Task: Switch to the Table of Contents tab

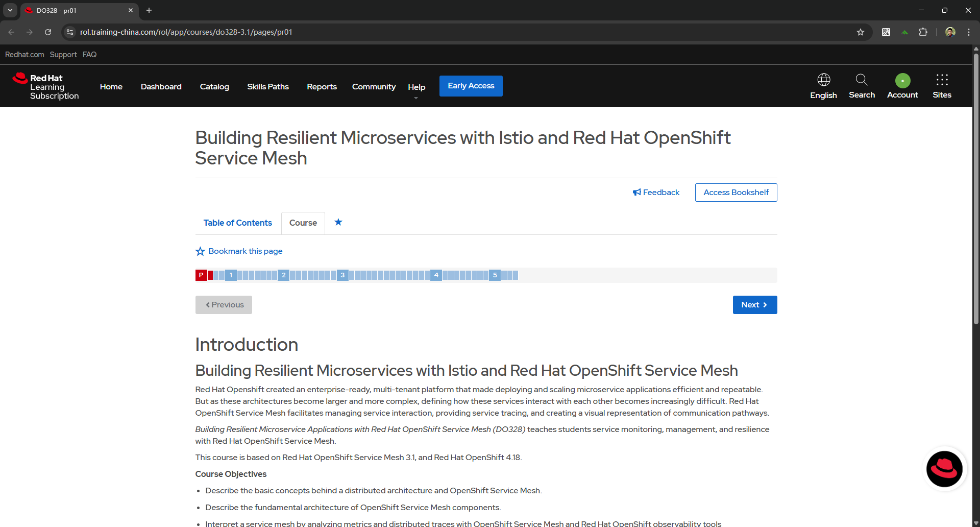Action: tap(237, 223)
